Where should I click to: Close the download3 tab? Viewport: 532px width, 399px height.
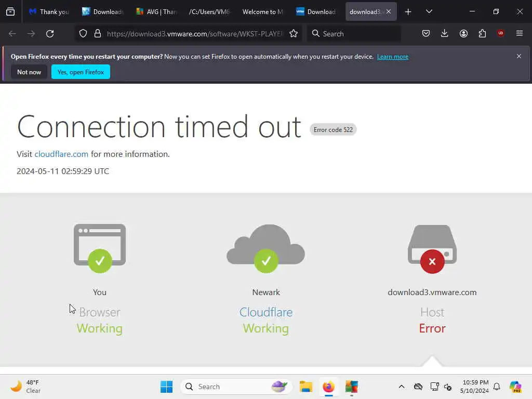click(389, 12)
